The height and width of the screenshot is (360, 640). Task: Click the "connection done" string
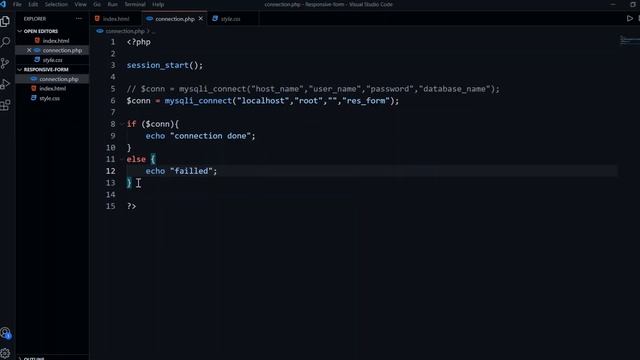coord(210,136)
